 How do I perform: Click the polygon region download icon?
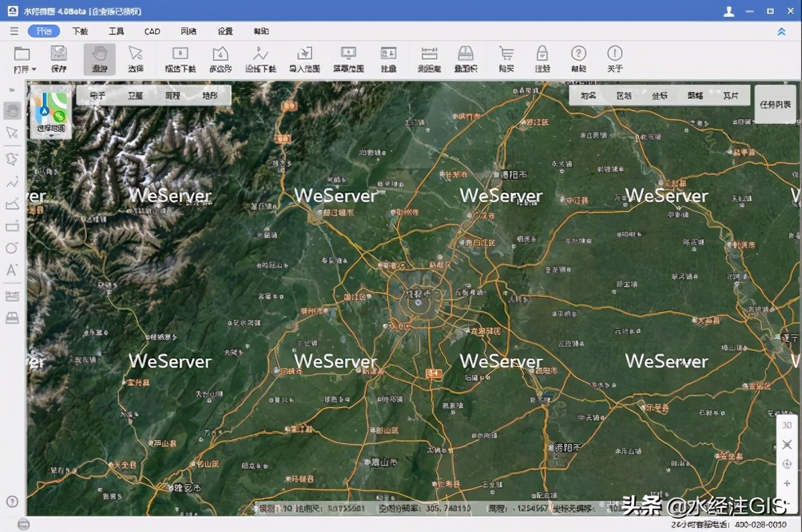click(x=220, y=54)
